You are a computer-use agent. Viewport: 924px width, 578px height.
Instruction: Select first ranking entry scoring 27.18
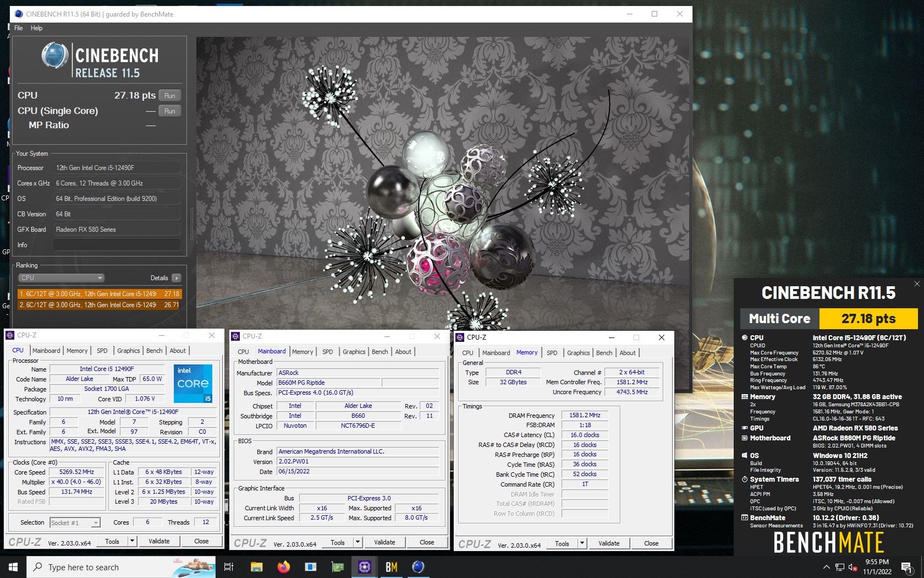tap(100, 294)
